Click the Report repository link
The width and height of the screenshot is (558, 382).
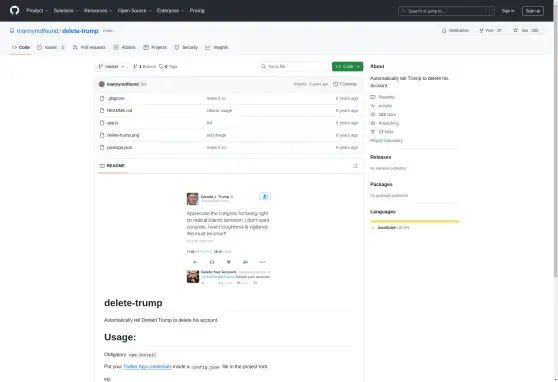[386, 141]
